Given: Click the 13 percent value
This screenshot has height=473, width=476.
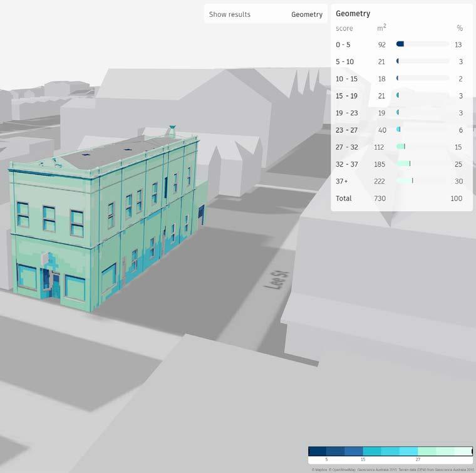Looking at the screenshot, I should (x=458, y=44).
